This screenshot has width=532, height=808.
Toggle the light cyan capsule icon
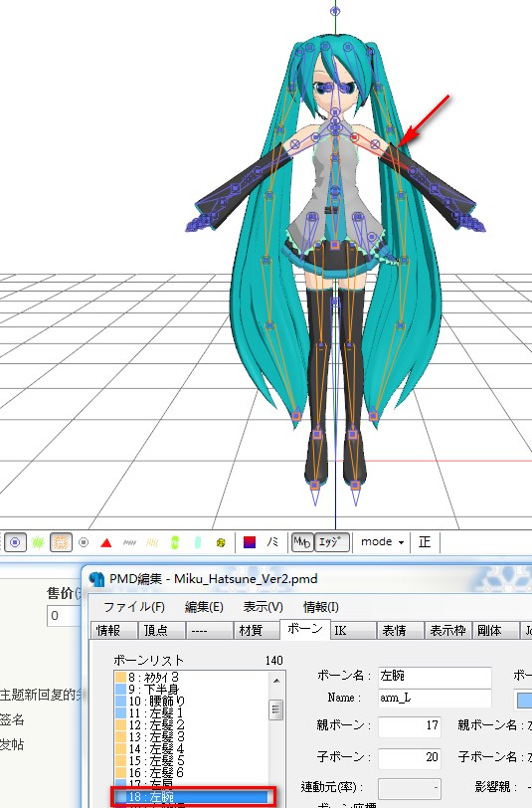[198, 542]
